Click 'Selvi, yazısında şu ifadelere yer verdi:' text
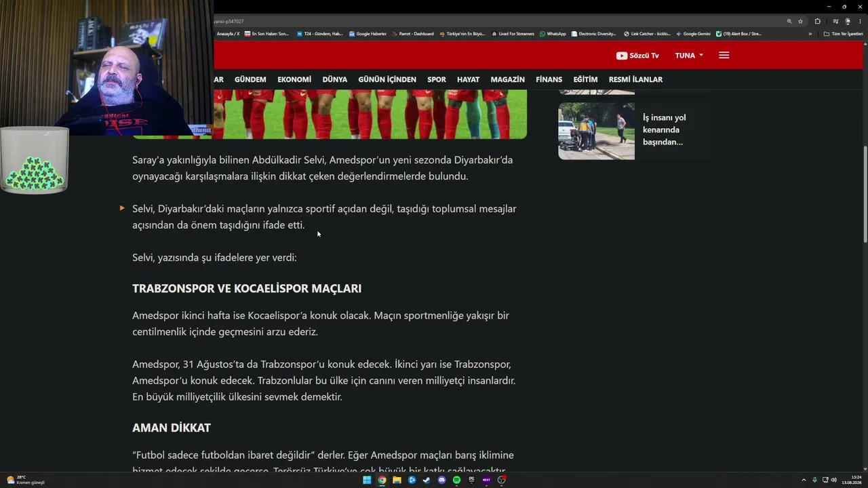 tap(214, 258)
